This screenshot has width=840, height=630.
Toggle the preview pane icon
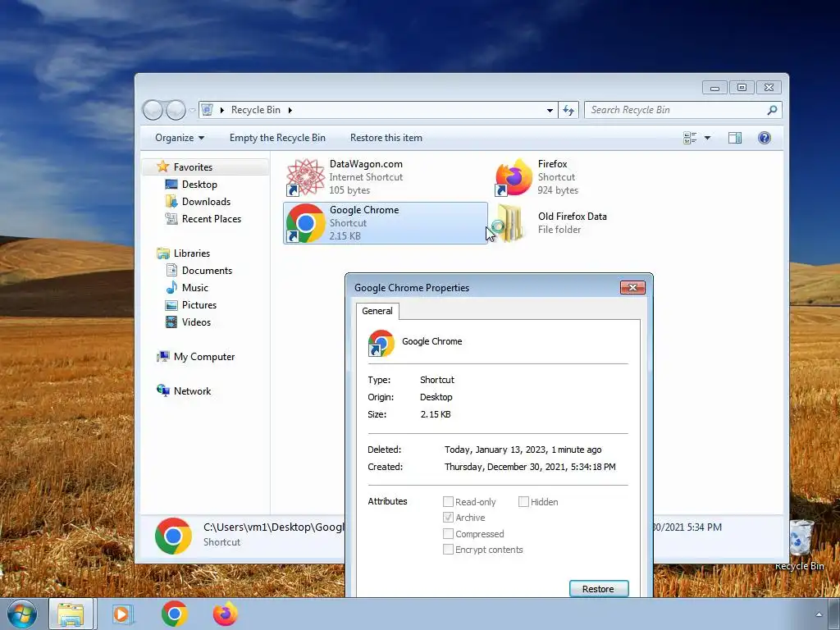click(735, 138)
